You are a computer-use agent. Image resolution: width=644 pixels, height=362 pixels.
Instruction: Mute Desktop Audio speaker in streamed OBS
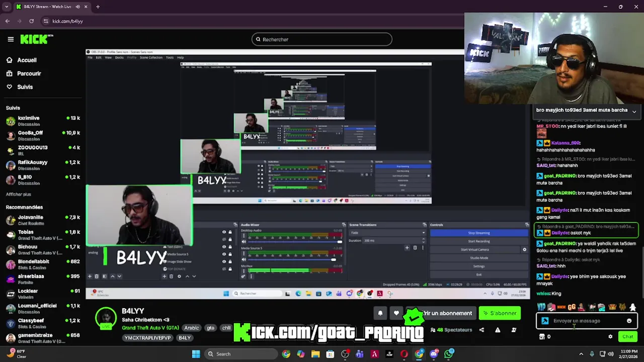pyautogui.click(x=244, y=242)
